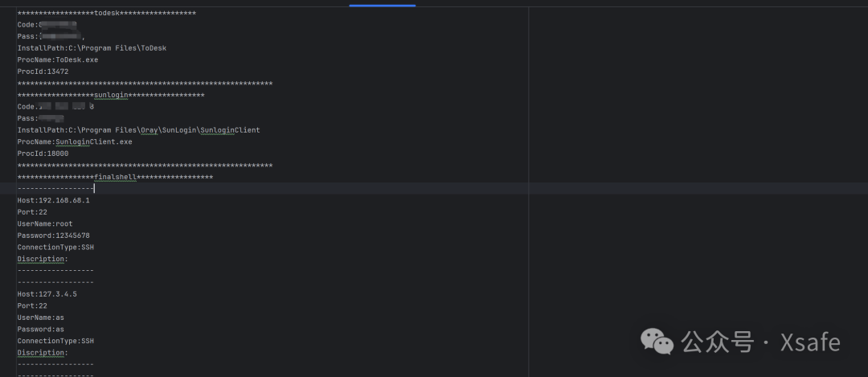Click the ProcName:SunloginClient.exe line
Screen dimensions: 868x377
tap(75, 141)
